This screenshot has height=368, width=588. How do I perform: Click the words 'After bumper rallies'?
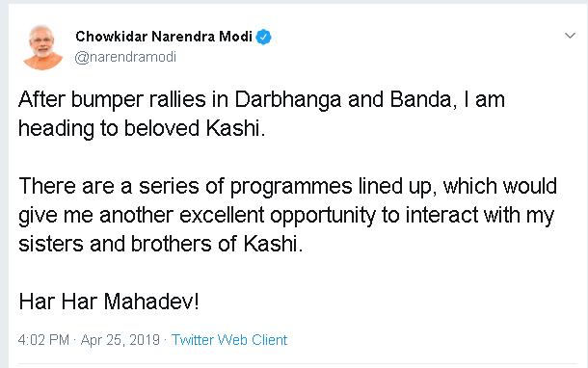pyautogui.click(x=112, y=99)
